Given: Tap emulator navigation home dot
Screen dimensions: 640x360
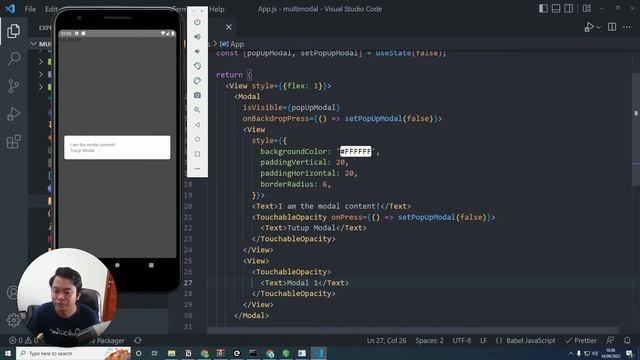Looking at the screenshot, I should click(x=117, y=265).
